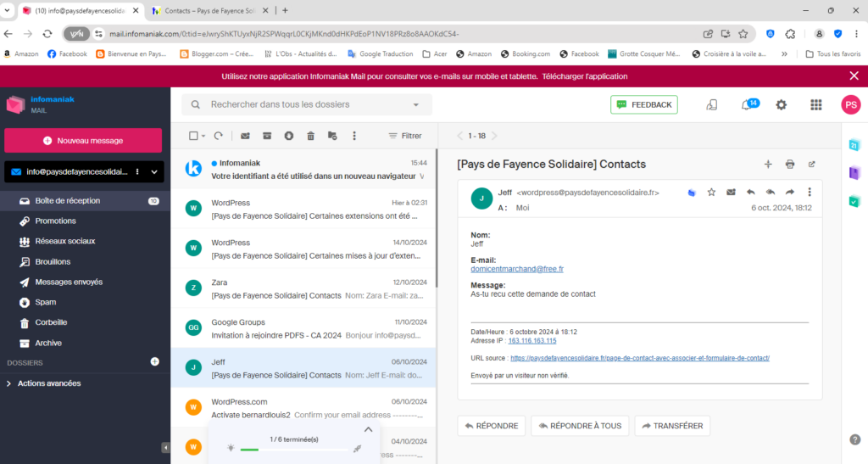This screenshot has width=868, height=464.
Task: Open the settings gear
Action: pos(782,105)
